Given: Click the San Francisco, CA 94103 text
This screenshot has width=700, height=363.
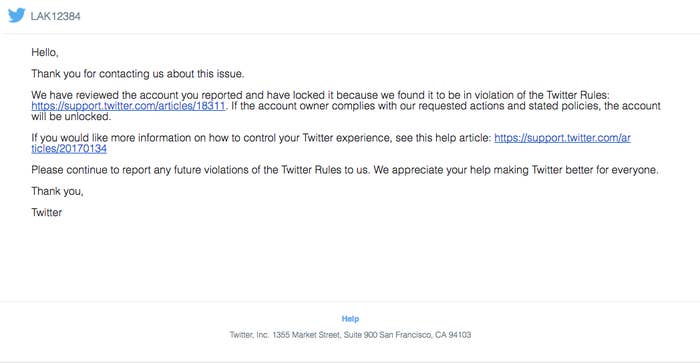Looking at the screenshot, I should click(x=425, y=335).
